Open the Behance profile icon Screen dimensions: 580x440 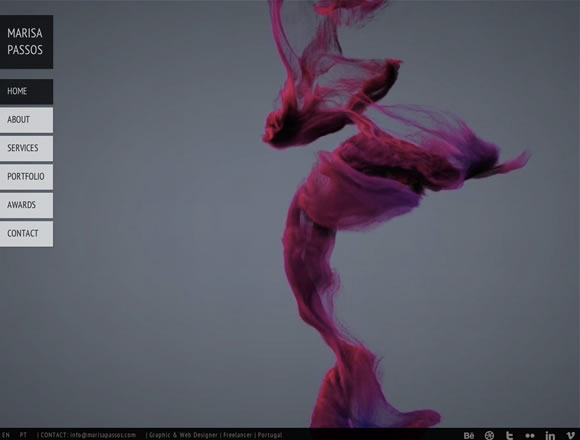point(469,436)
